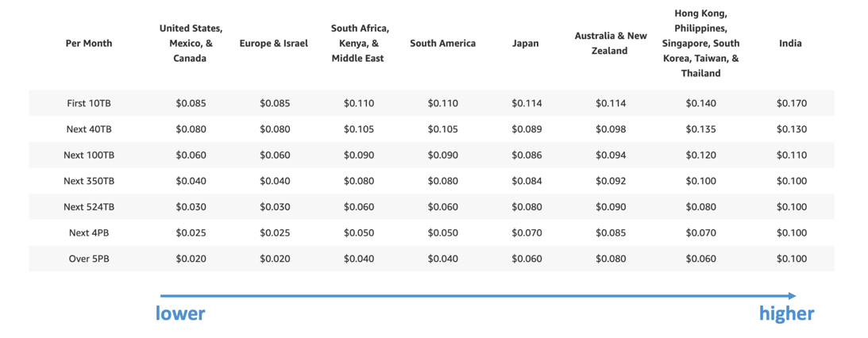Select the "Next 100TB" row label
The image size is (868, 338).
89,156
